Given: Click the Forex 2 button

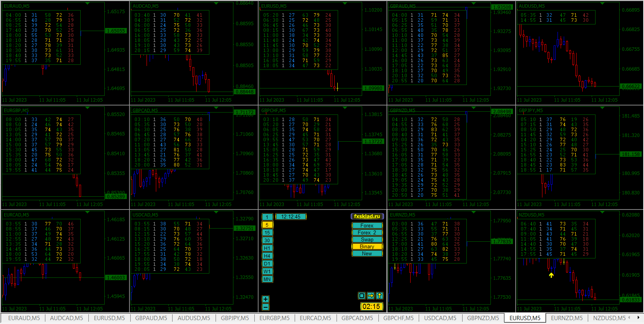Looking at the screenshot, I should pos(367,232).
